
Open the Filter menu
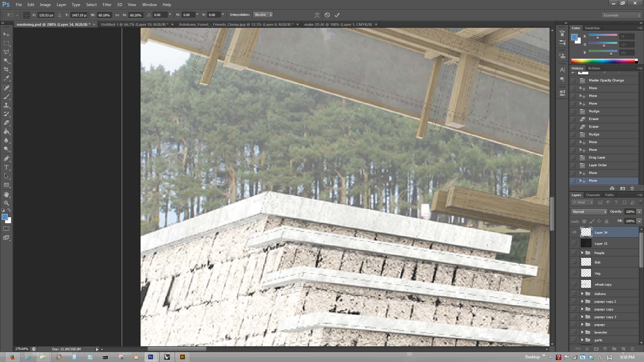pyautogui.click(x=107, y=4)
